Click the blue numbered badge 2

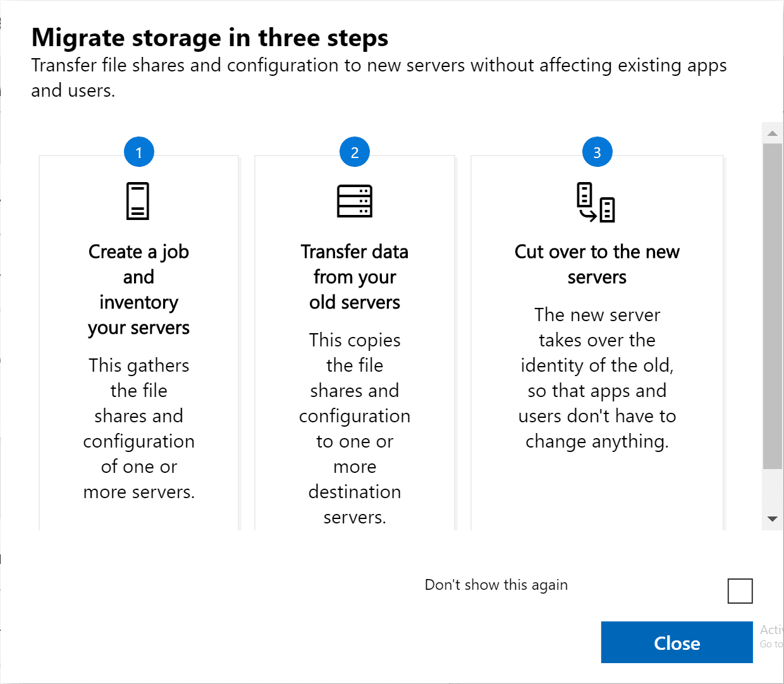tap(354, 151)
